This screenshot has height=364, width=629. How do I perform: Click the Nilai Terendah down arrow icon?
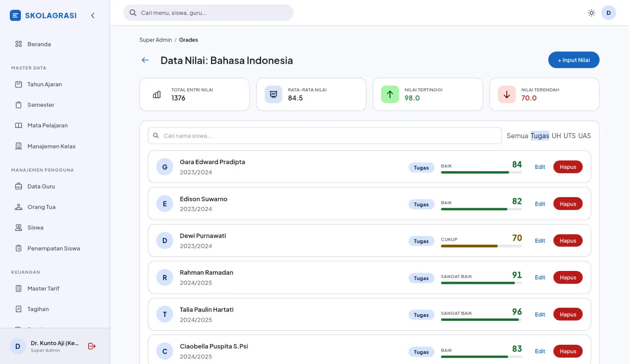click(507, 94)
